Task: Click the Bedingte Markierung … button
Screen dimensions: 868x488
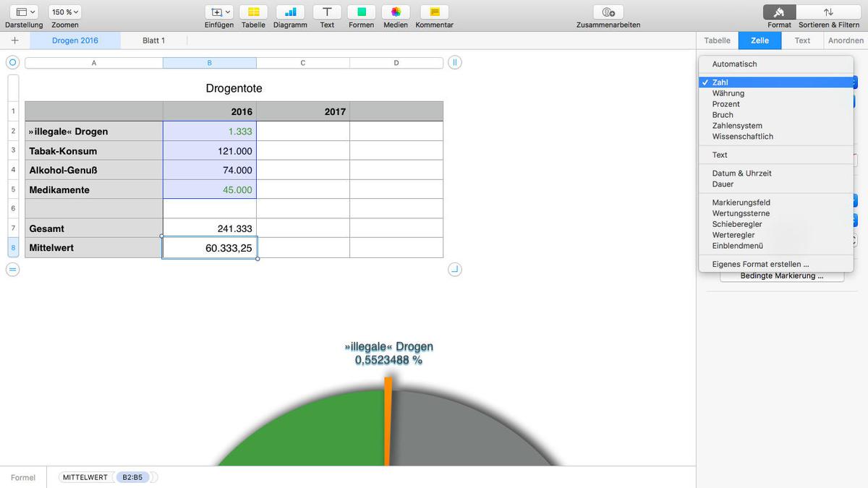Action: 782,276
